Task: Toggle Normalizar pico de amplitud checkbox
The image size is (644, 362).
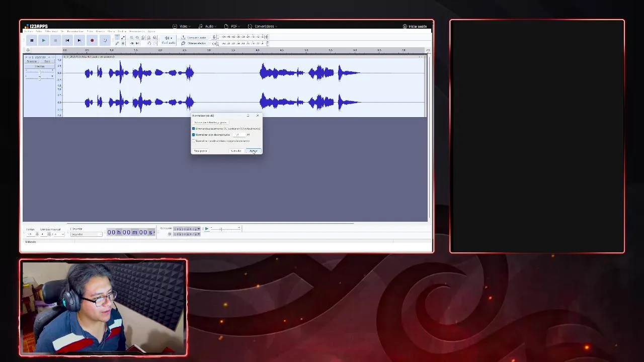Action: (193, 135)
